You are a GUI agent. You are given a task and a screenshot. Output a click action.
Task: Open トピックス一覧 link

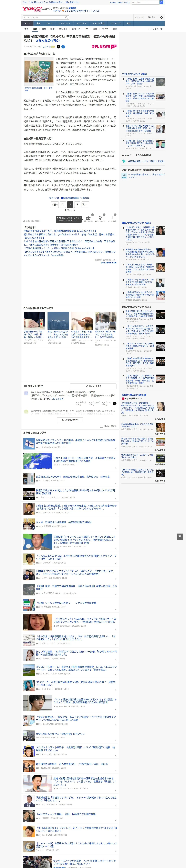(x=155, y=29)
